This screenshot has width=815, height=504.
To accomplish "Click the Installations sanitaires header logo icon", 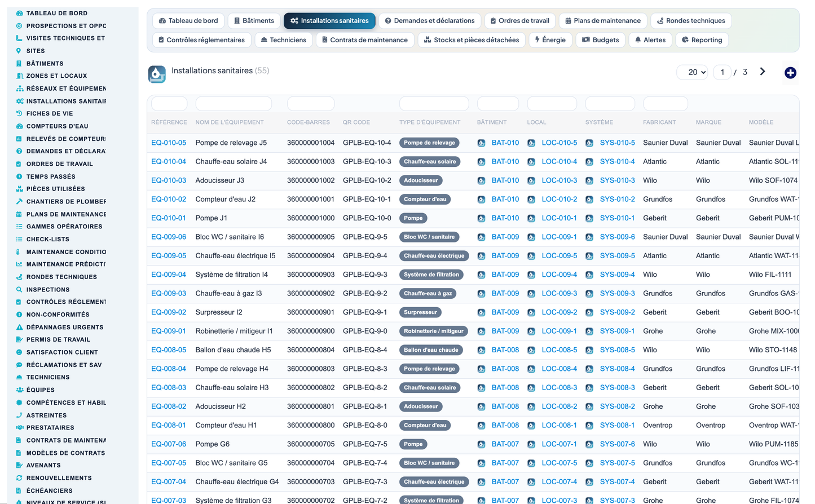I will (157, 74).
